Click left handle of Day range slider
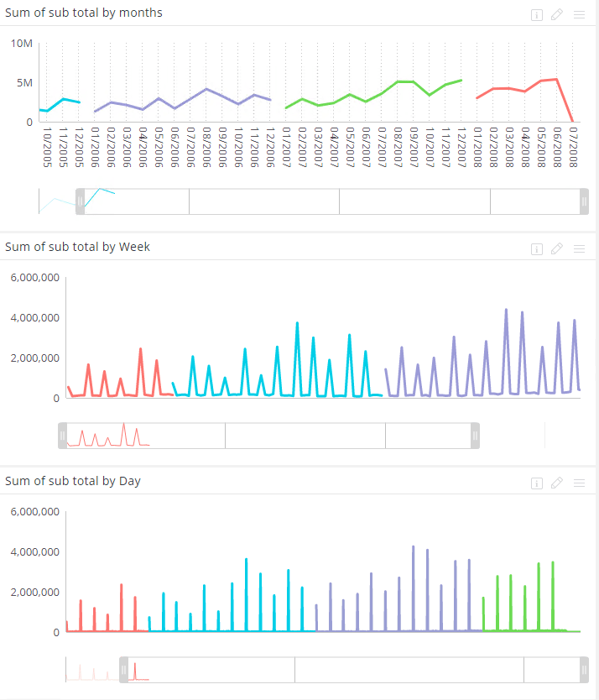Viewport: 599px width, 700px height. [x=123, y=670]
